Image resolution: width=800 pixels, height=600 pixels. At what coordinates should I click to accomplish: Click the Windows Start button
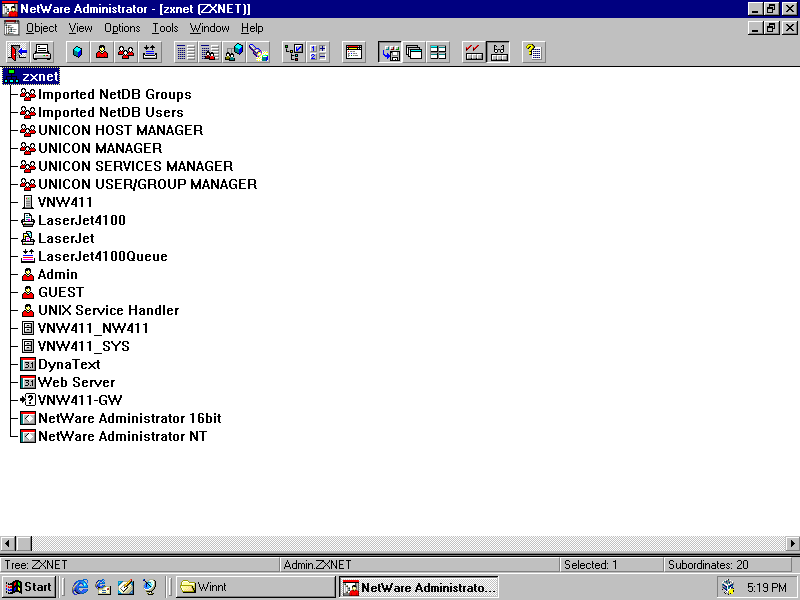29,587
